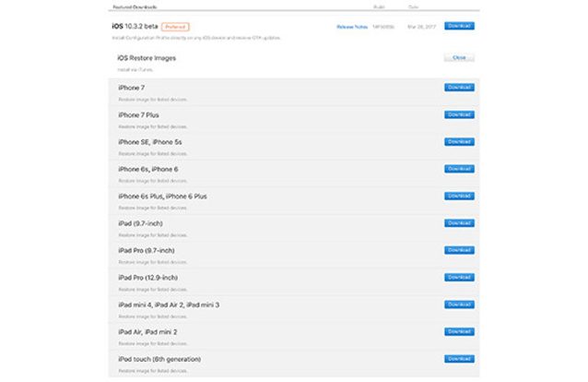Download the iPad Pro (12.9-inch) restore image
The image size is (588, 382).
coord(459,277)
